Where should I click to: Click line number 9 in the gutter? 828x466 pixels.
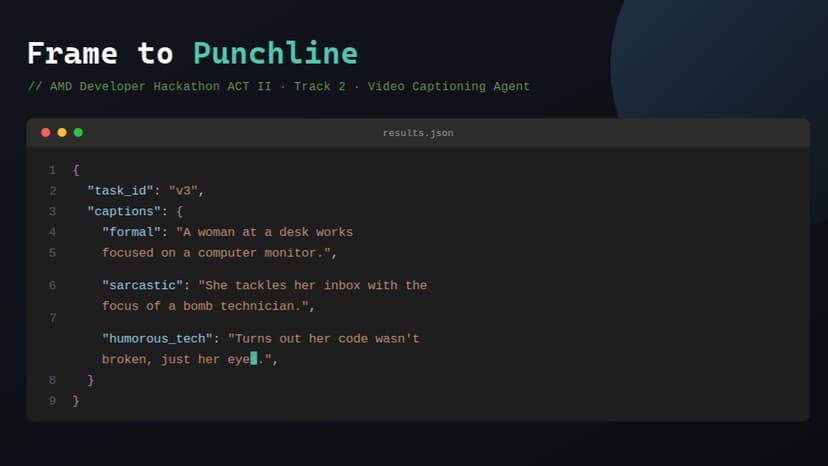52,401
